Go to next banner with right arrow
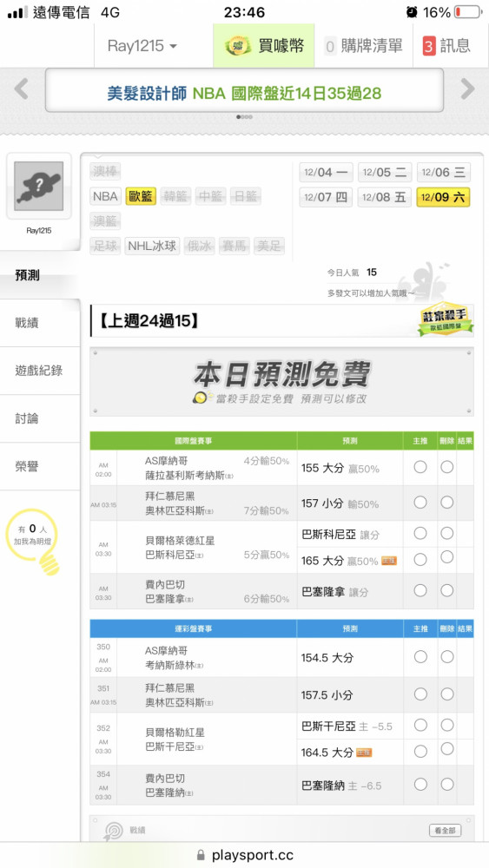This screenshot has width=489, height=868. [468, 89]
